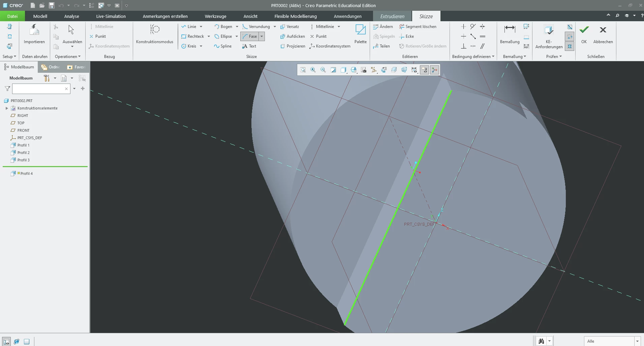Image resolution: width=644 pixels, height=346 pixels.
Task: Click the Repaint icon in graphics toolbar
Action: [333, 70]
